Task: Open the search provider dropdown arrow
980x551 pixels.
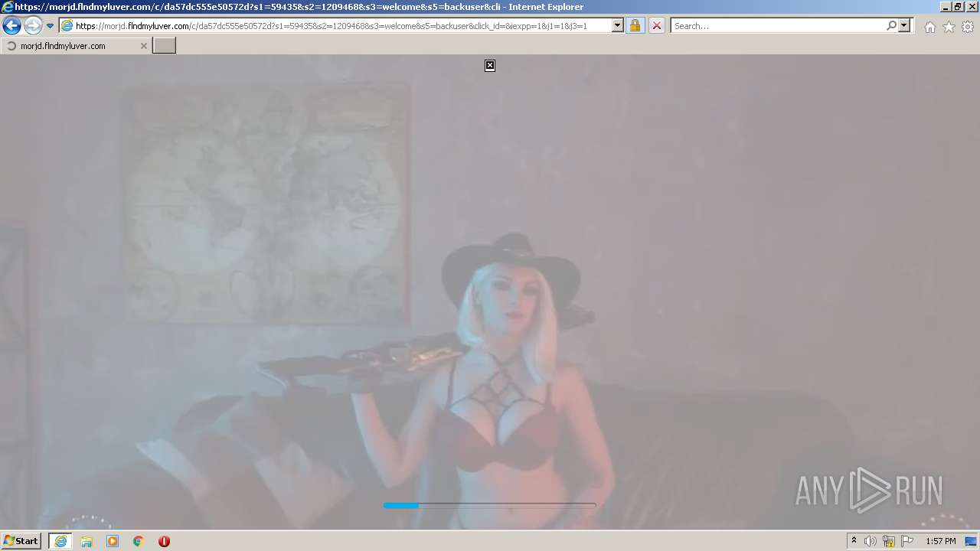Action: (904, 26)
